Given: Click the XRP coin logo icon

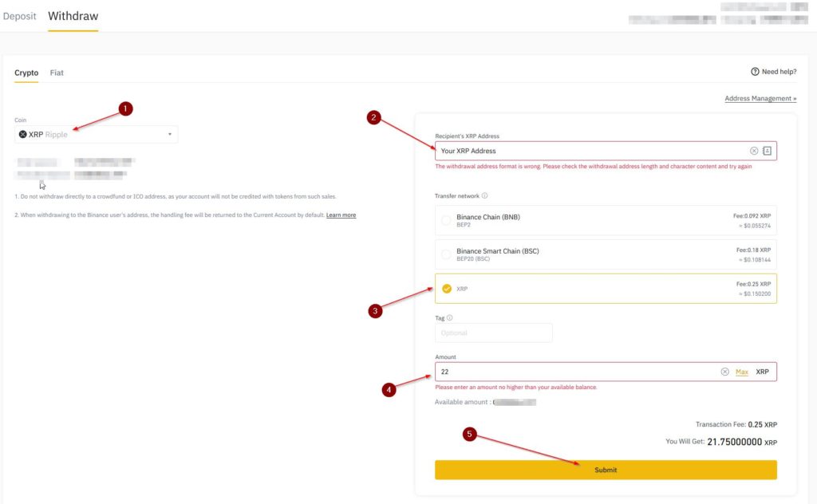Looking at the screenshot, I should pyautogui.click(x=22, y=134).
